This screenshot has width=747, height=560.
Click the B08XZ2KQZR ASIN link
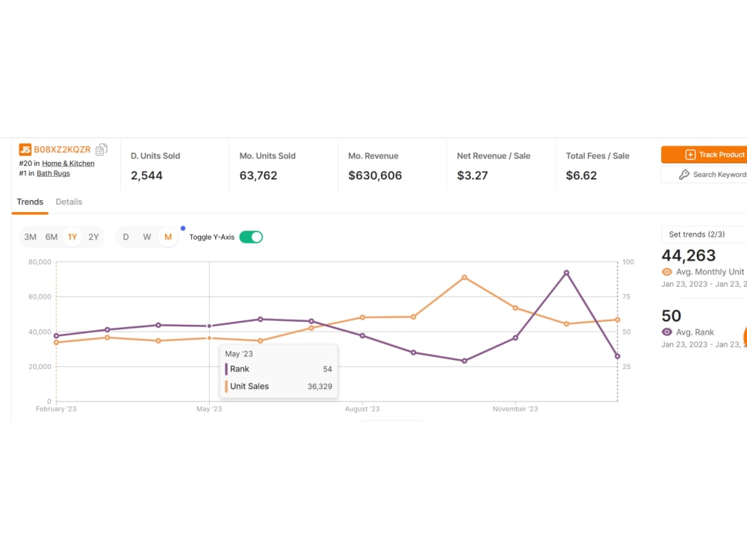click(62, 149)
